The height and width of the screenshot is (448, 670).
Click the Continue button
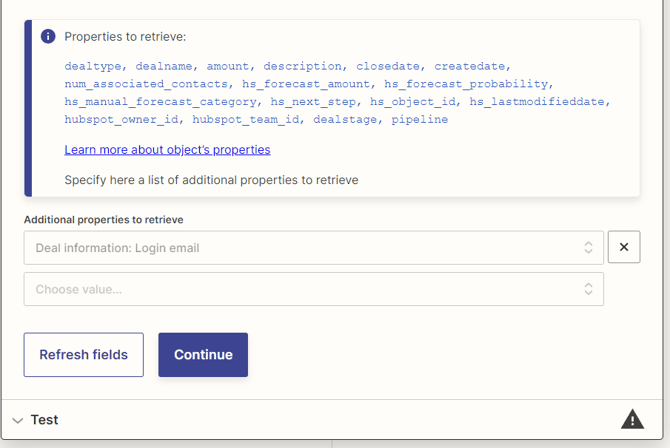[203, 355]
